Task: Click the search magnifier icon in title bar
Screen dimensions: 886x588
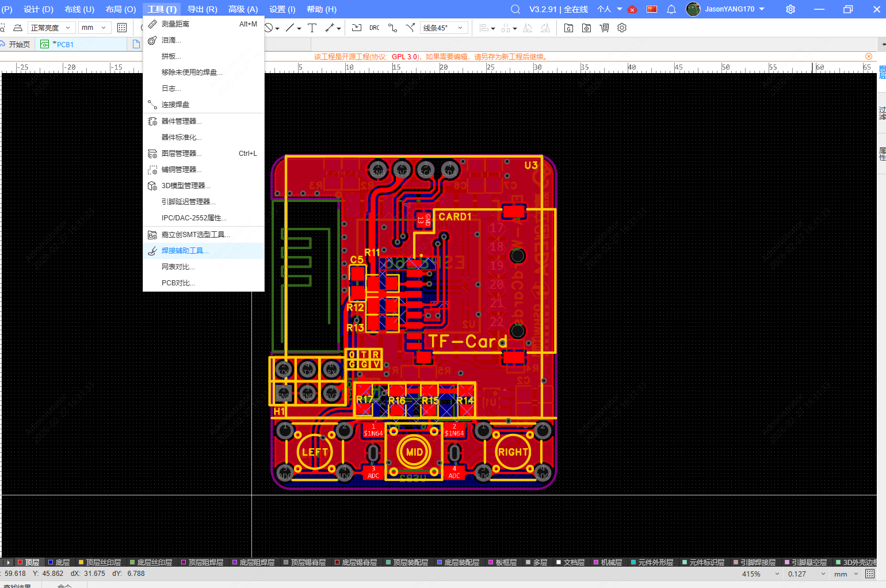Action: (x=515, y=9)
